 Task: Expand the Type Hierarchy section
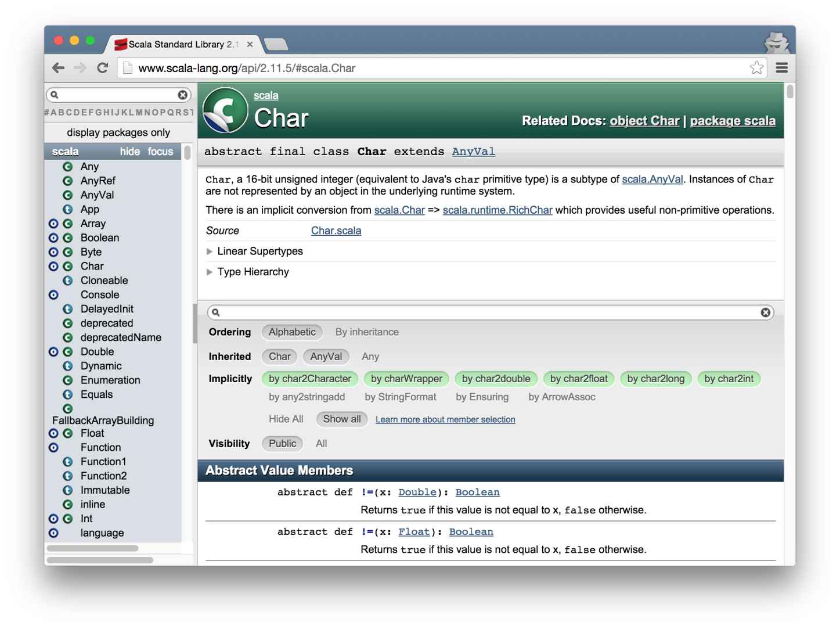[248, 272]
